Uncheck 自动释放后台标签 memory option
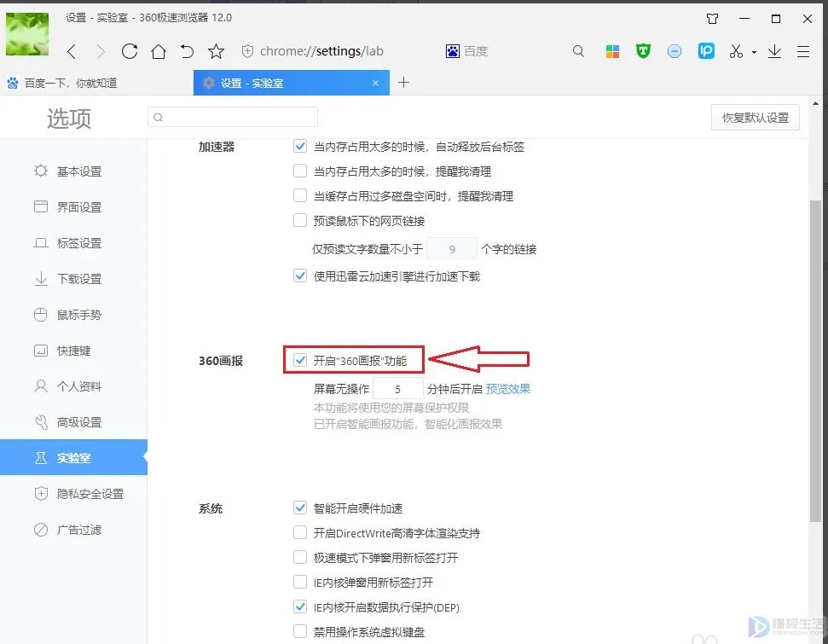 click(300, 147)
